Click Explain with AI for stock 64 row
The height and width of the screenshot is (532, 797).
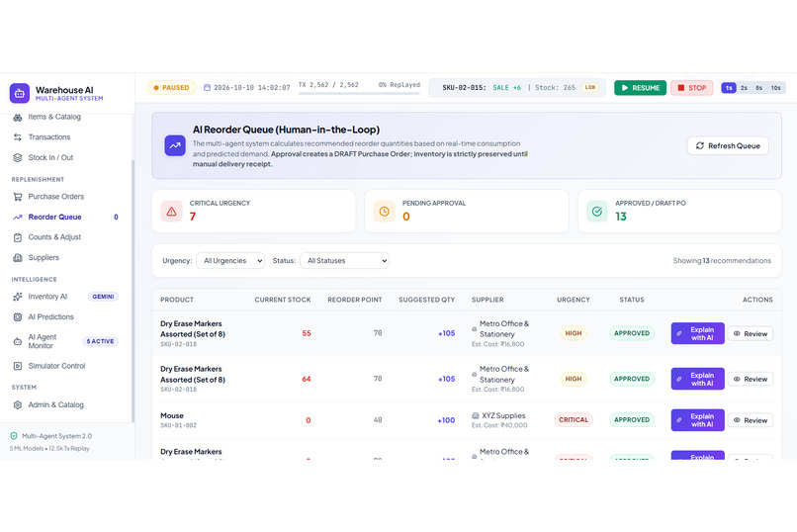[x=697, y=379]
